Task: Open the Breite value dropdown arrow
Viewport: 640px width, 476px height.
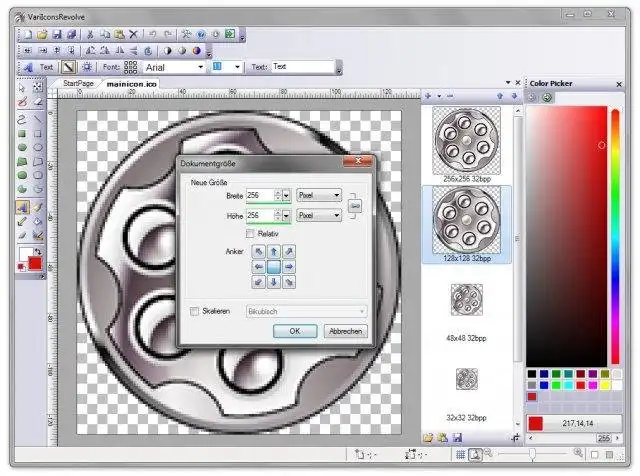Action: (287, 195)
